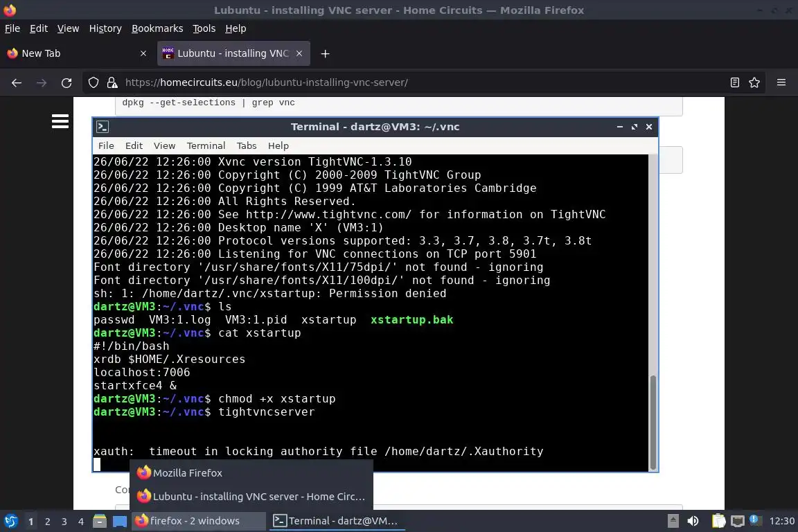The image size is (798, 532).
Task: Click the network monitor tray icon
Action: (x=738, y=521)
